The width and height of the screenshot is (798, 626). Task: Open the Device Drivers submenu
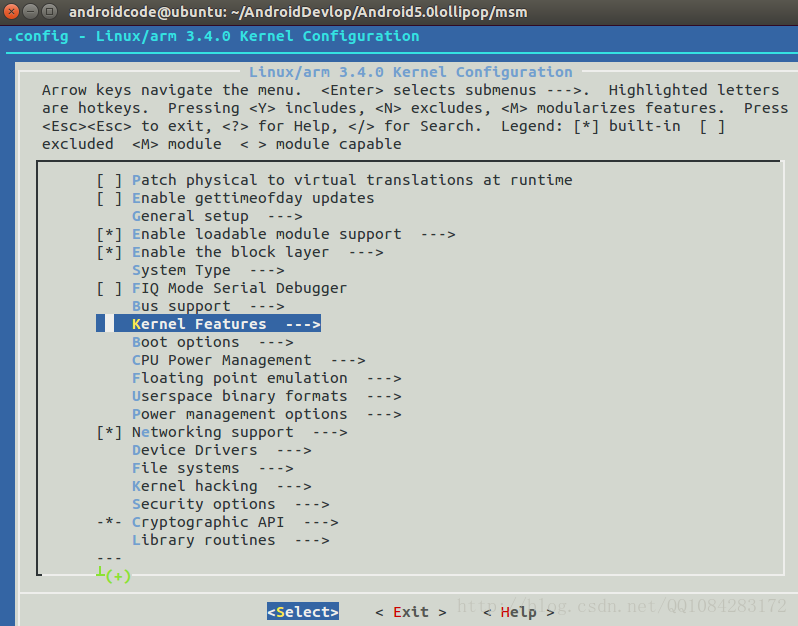(x=221, y=450)
